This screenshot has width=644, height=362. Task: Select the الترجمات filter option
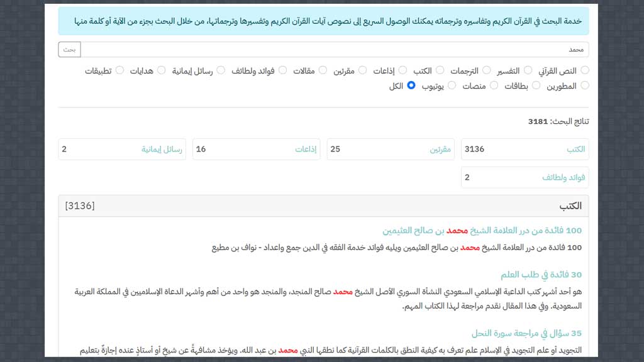click(487, 70)
